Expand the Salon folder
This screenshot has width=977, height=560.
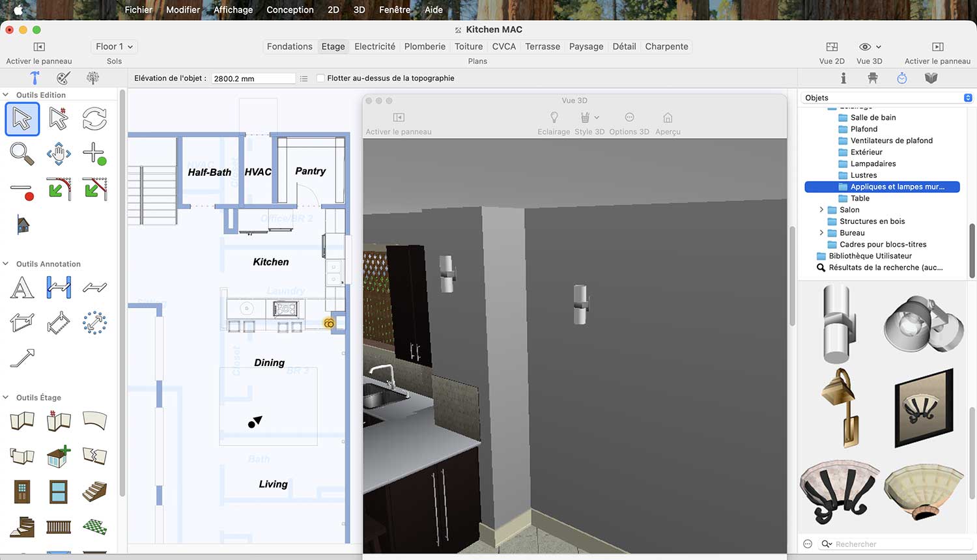(x=821, y=210)
